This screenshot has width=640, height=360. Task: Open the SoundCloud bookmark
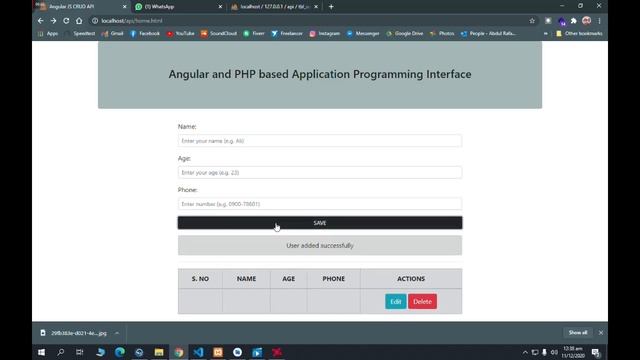pyautogui.click(x=219, y=33)
